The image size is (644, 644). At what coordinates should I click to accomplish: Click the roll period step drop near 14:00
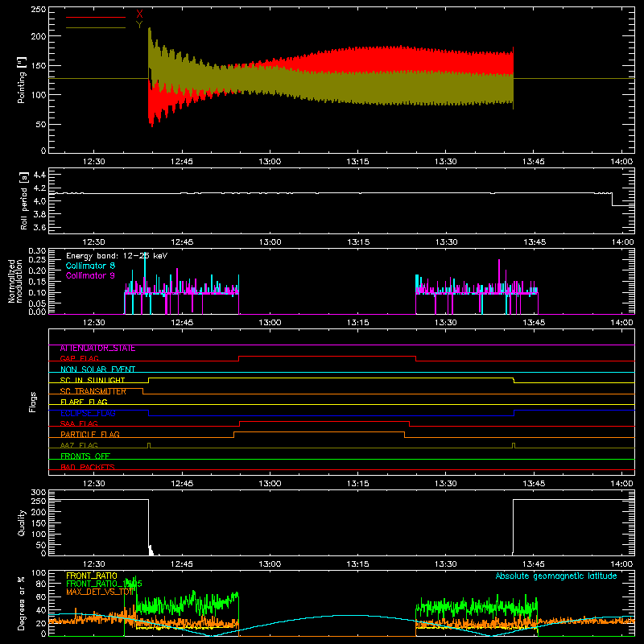(x=612, y=199)
